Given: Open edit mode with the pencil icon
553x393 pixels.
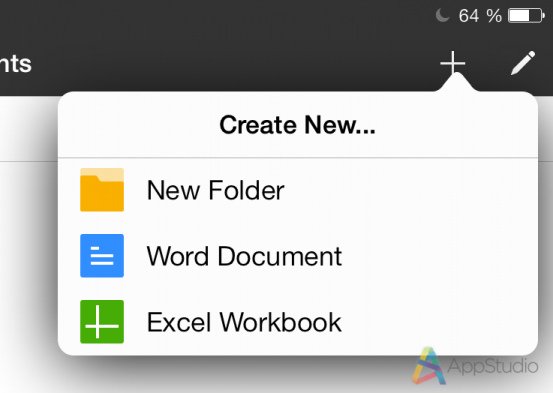Looking at the screenshot, I should [523, 63].
